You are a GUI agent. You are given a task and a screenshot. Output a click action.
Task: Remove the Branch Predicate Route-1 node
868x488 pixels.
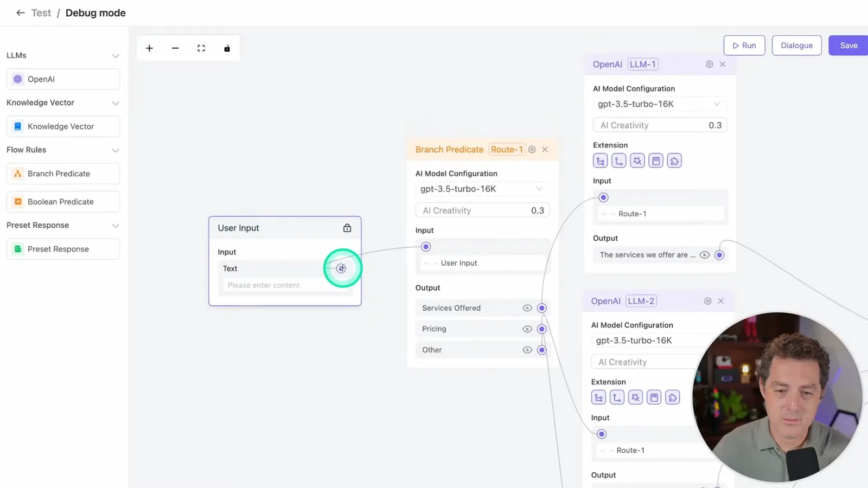point(545,150)
